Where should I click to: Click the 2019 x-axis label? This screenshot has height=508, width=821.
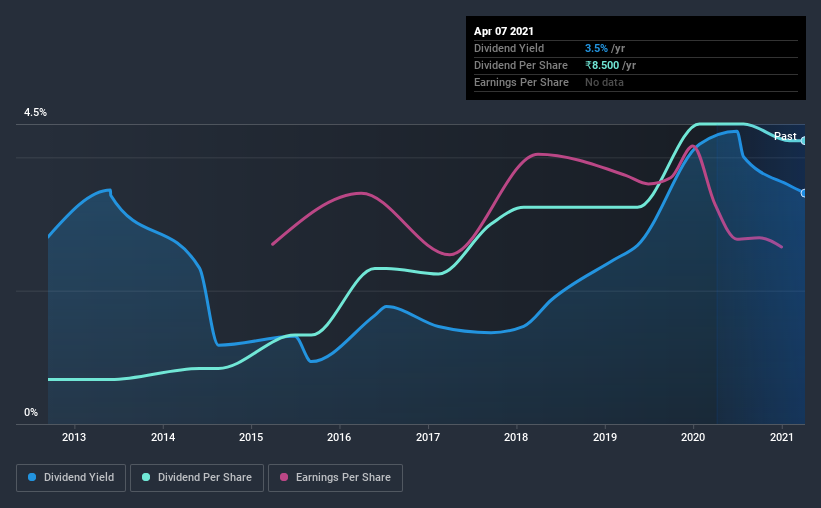(605, 437)
